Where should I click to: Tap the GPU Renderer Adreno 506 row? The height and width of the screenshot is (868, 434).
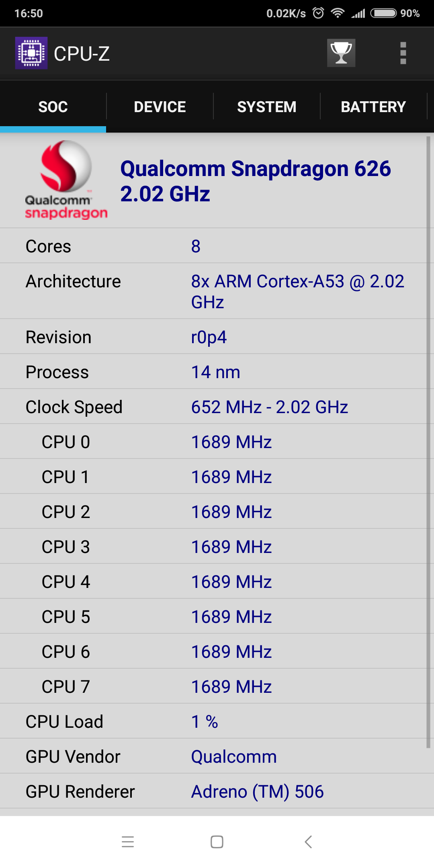(213, 791)
